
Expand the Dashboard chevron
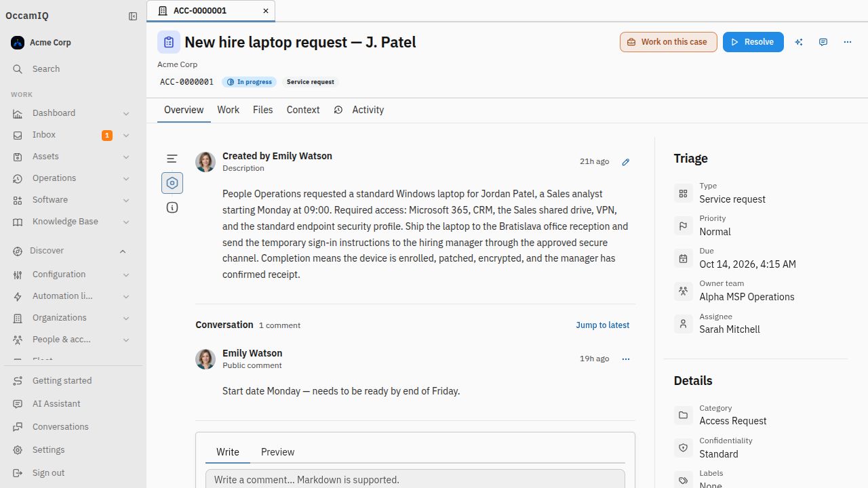pyautogui.click(x=126, y=113)
